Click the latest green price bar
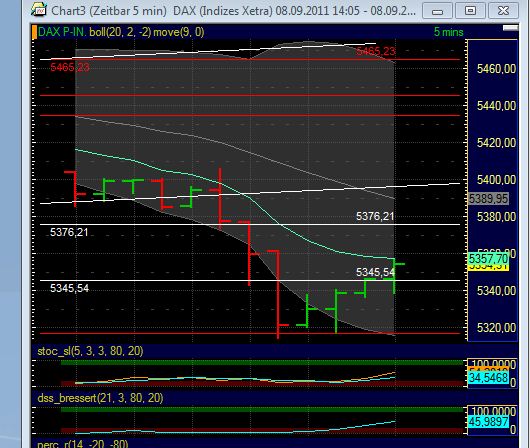Image resolution: width=530 pixels, height=448 pixels. pos(394,276)
